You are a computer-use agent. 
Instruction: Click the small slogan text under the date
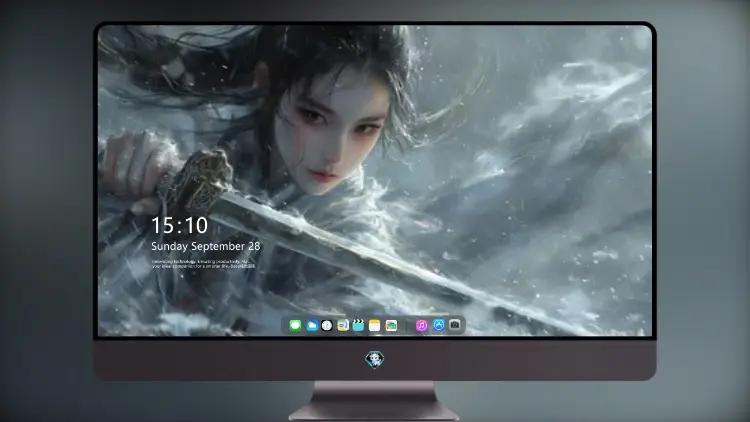coord(203,264)
